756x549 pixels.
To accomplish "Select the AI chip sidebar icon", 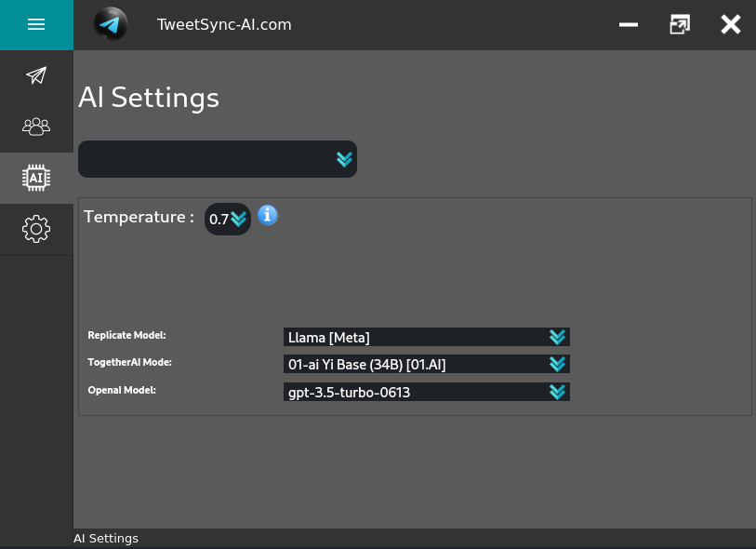I will point(36,178).
